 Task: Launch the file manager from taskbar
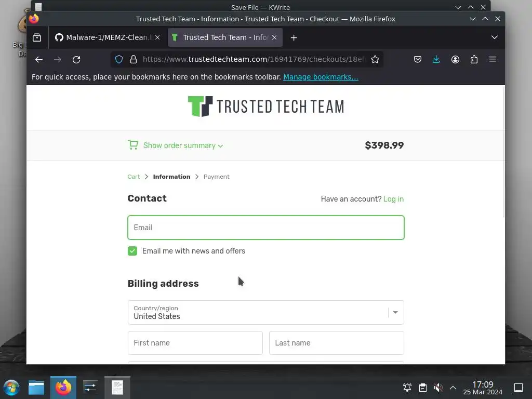click(x=36, y=388)
